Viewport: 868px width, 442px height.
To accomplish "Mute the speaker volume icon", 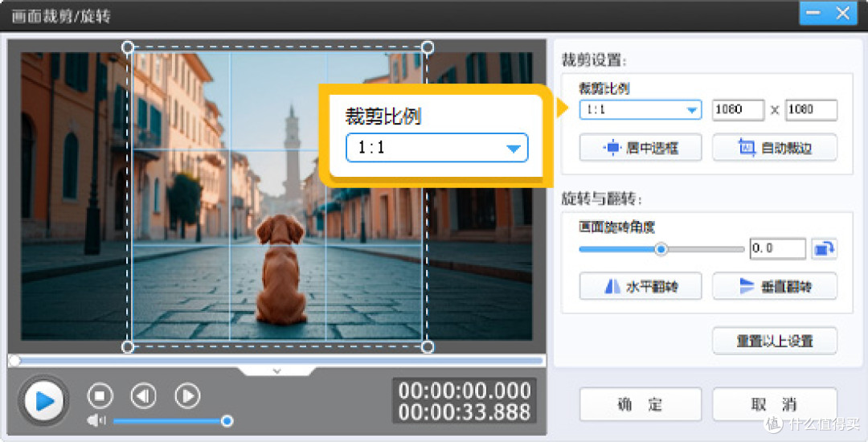I will tap(96, 421).
